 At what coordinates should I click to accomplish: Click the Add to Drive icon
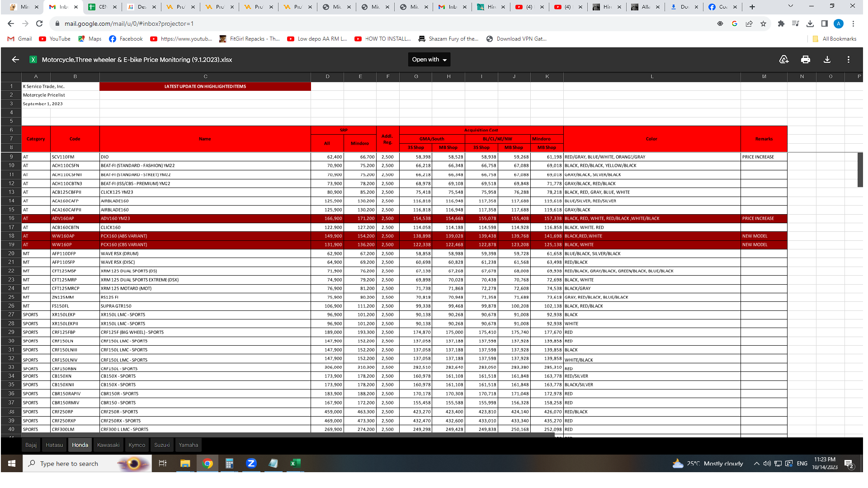click(x=784, y=60)
